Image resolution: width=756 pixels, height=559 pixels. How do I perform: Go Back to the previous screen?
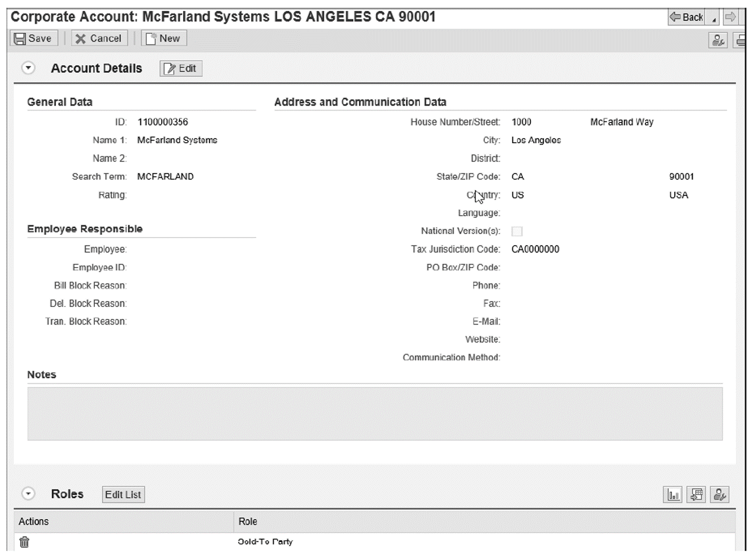[x=687, y=17]
